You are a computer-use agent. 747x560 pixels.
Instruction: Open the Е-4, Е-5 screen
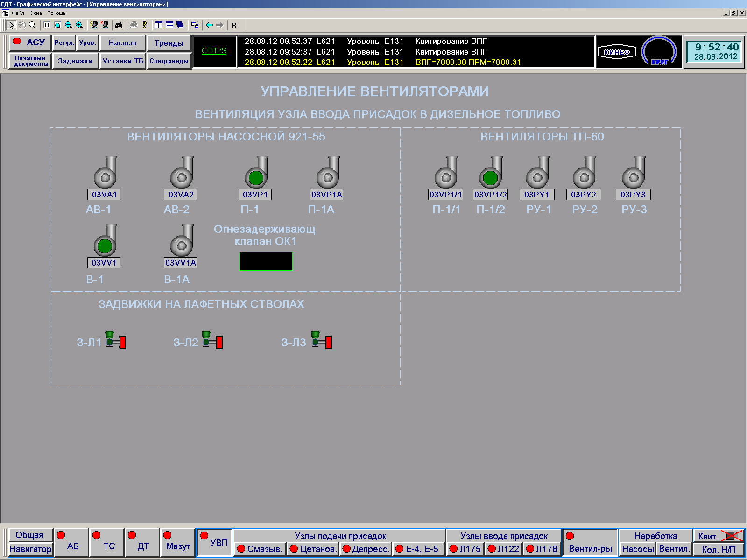418,549
